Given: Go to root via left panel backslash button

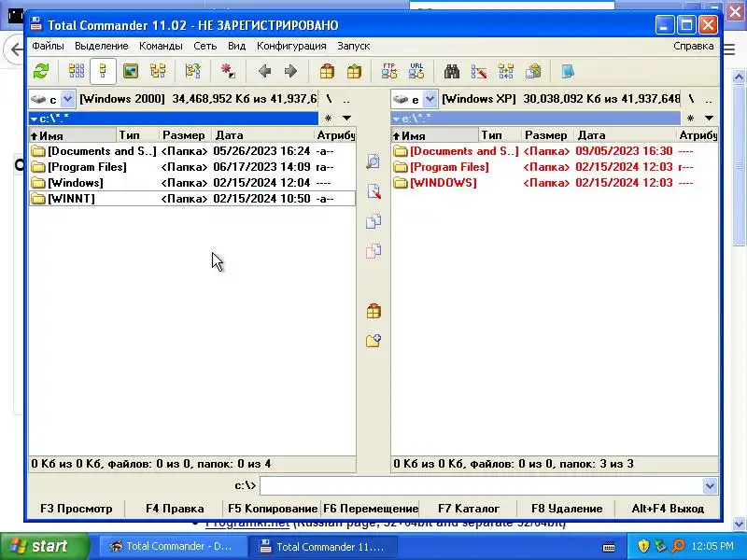Looking at the screenshot, I should [x=329, y=99].
